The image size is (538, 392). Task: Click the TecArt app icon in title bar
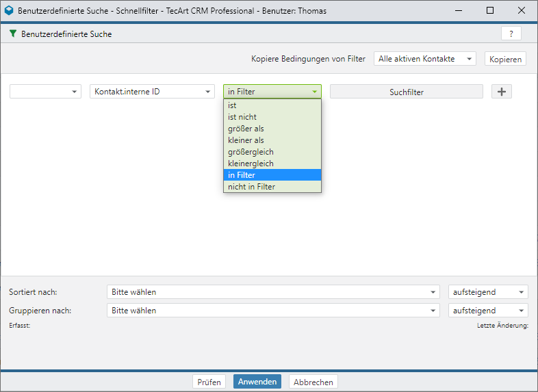[x=9, y=10]
